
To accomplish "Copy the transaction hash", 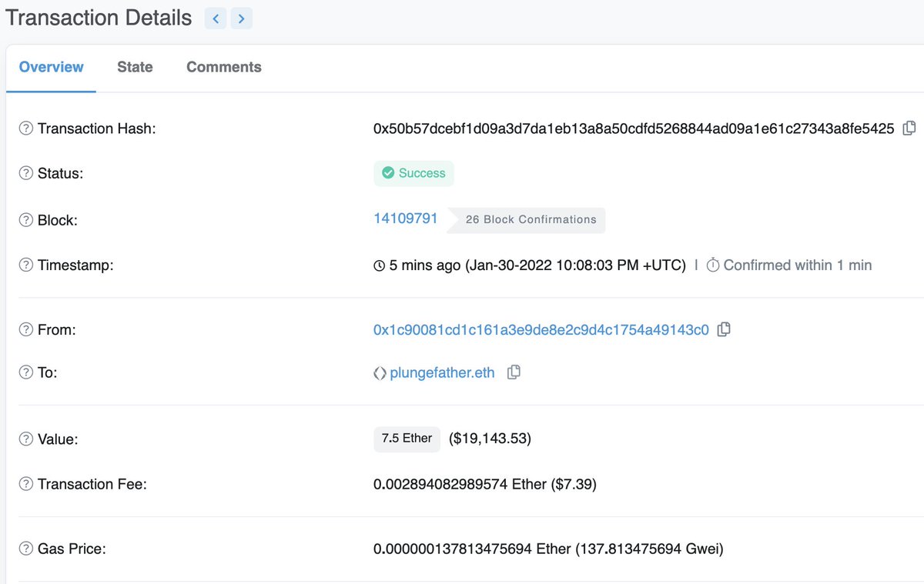I will tap(909, 128).
